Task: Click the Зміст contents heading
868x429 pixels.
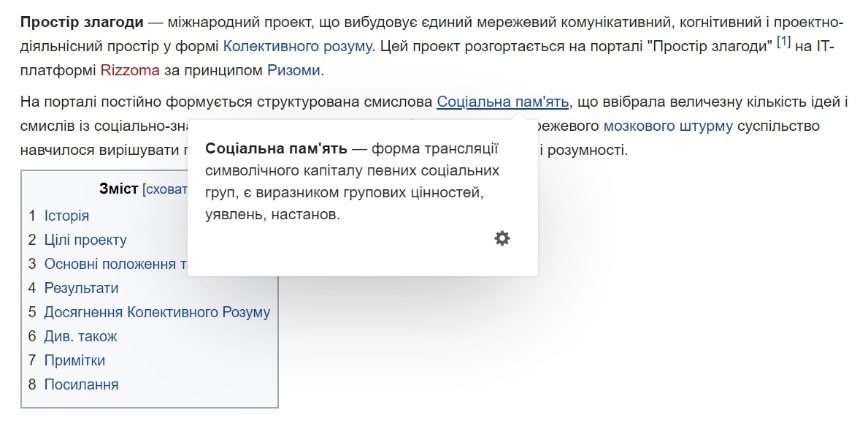Action: [118, 189]
